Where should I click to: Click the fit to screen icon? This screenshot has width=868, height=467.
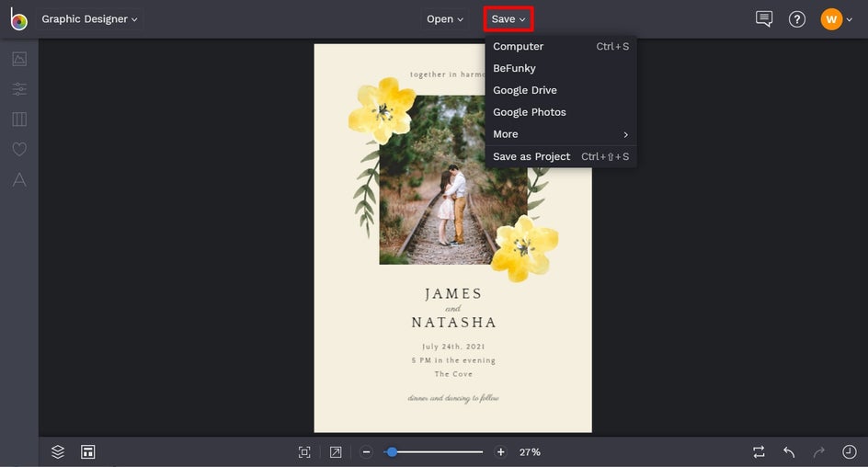pos(304,452)
